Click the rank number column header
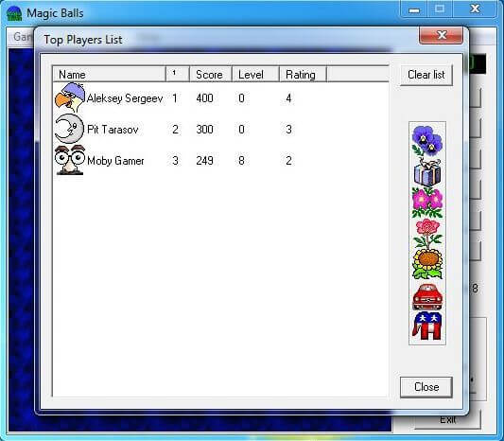Screen dimensions: 504x441 point(178,75)
